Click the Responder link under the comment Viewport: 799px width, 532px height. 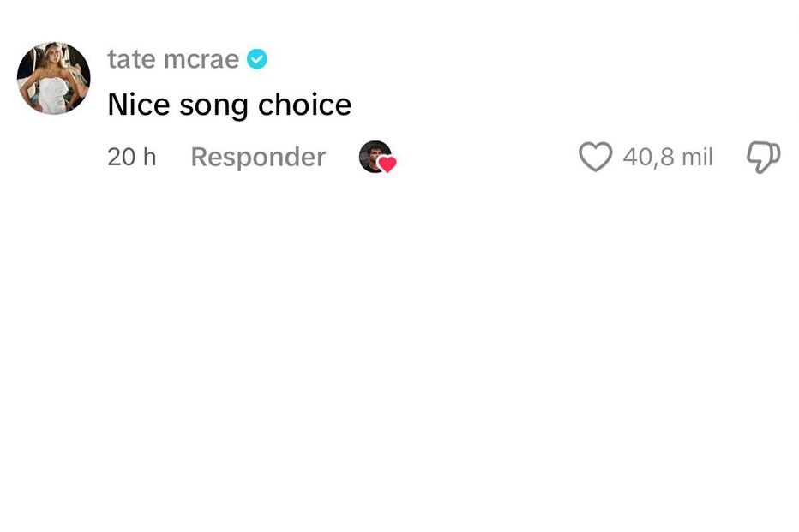click(258, 157)
